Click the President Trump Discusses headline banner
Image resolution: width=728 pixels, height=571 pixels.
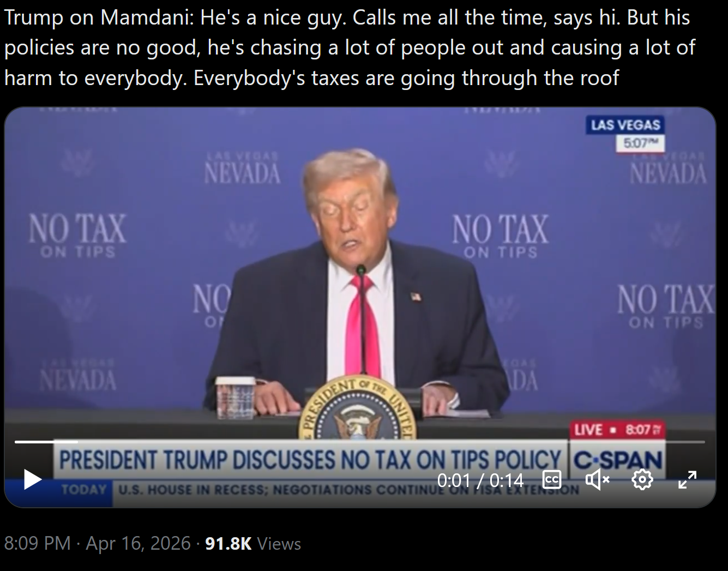click(x=310, y=460)
